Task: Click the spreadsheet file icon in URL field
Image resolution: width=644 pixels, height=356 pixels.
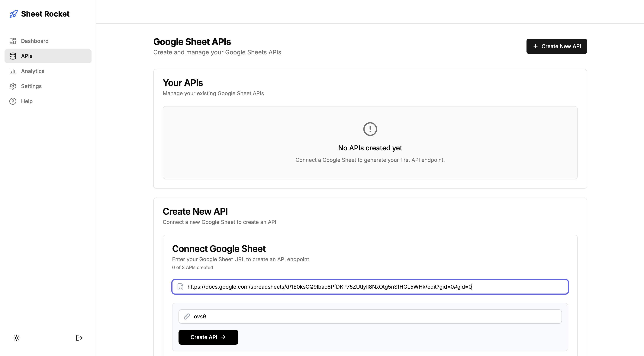Action: click(x=180, y=287)
